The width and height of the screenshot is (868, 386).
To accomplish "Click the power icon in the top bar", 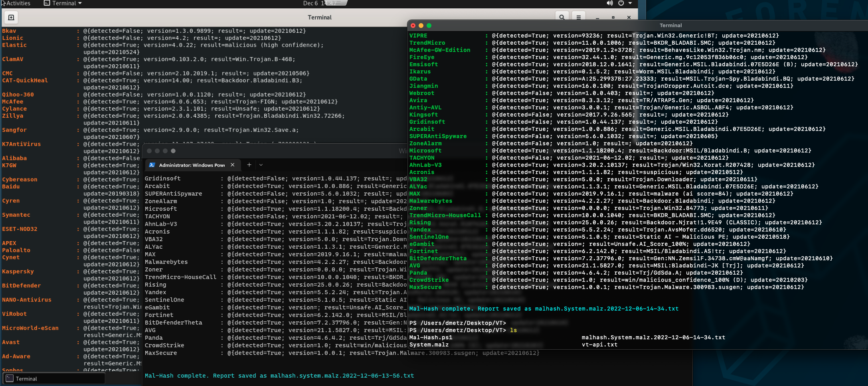I will click(621, 3).
